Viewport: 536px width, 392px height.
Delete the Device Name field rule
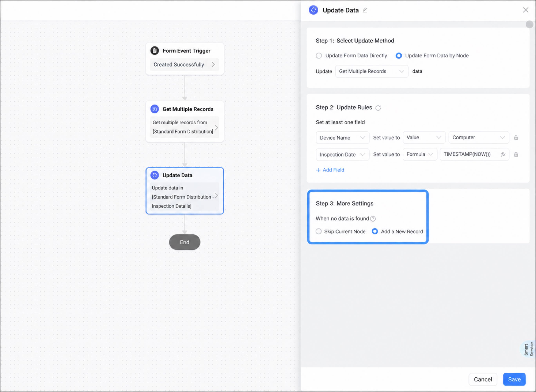(x=516, y=138)
